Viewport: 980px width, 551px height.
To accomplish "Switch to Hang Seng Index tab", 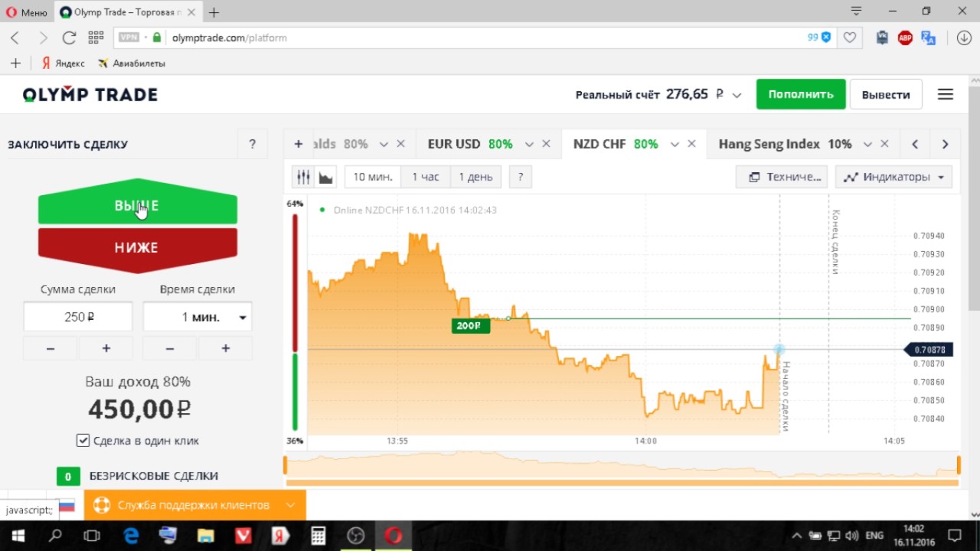I will [x=769, y=144].
